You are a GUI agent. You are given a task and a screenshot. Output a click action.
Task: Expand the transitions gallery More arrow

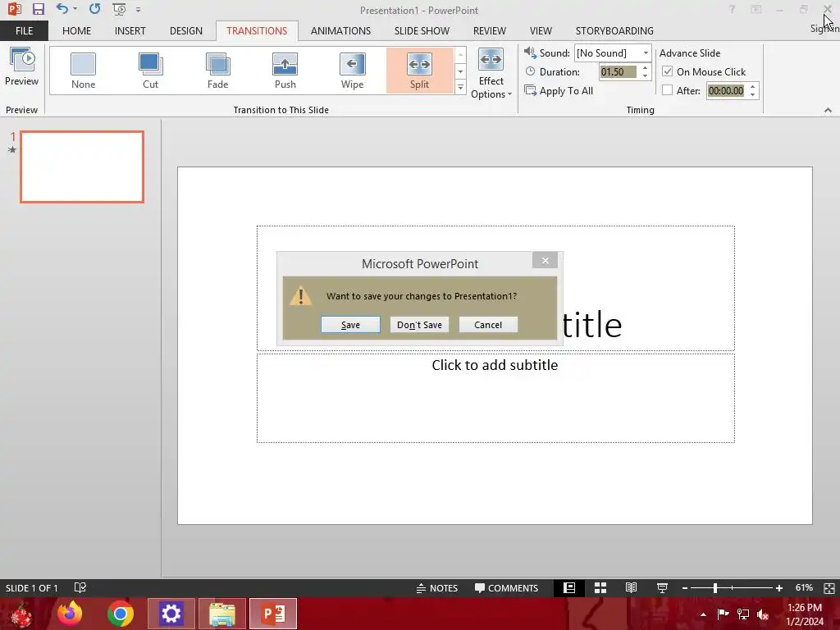461,87
